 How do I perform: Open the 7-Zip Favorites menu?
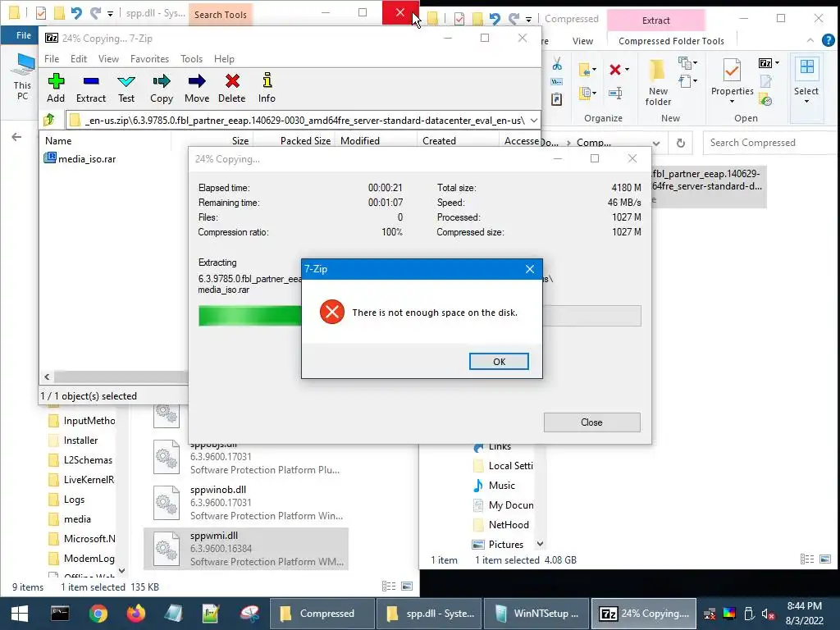click(x=149, y=59)
